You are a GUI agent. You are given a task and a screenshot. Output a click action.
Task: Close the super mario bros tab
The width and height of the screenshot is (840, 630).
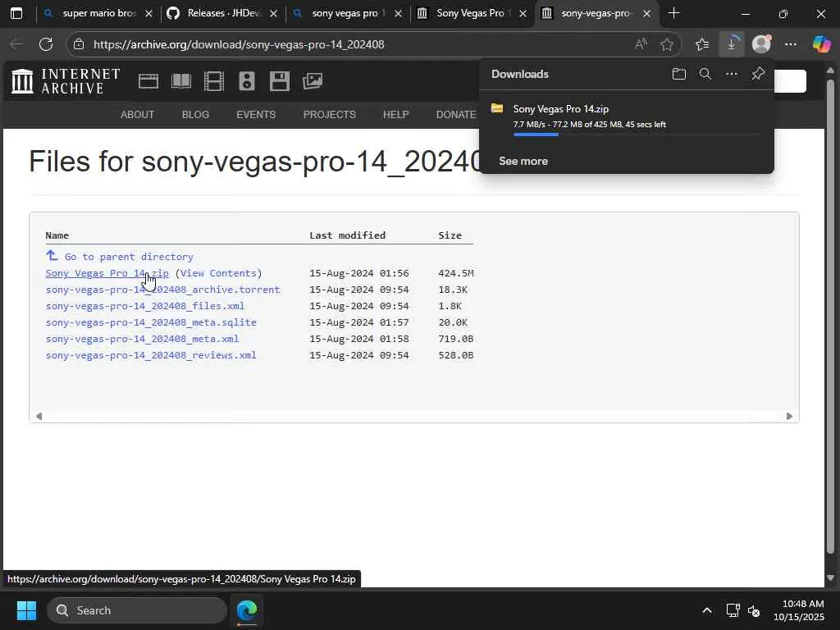[149, 13]
